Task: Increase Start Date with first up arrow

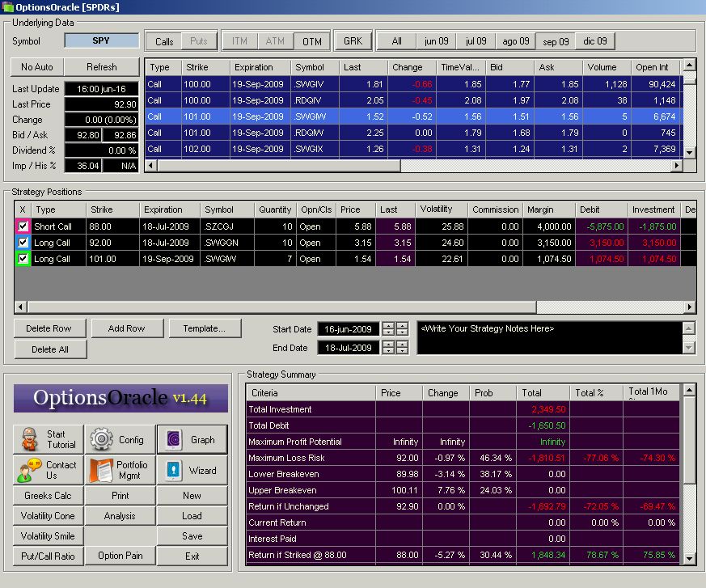Action: (388, 325)
